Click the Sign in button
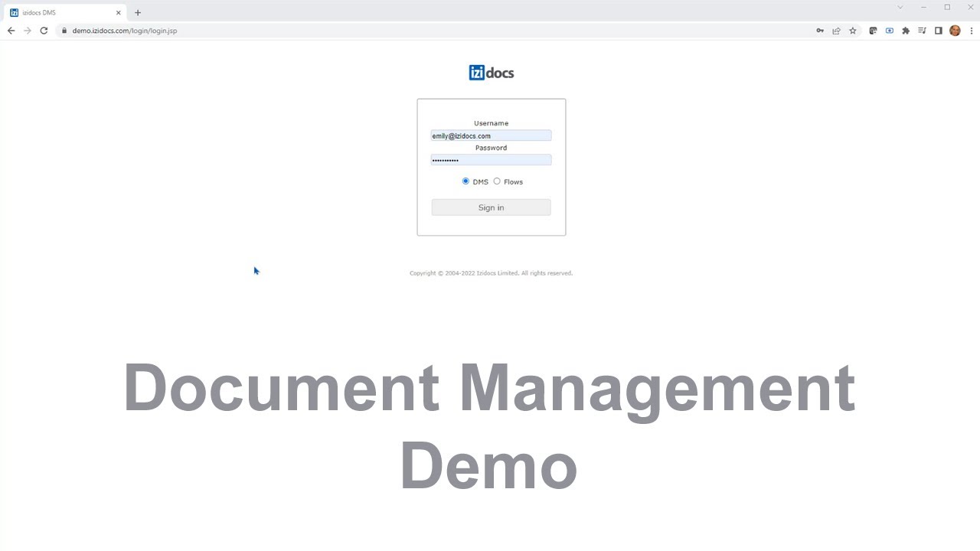 point(491,207)
